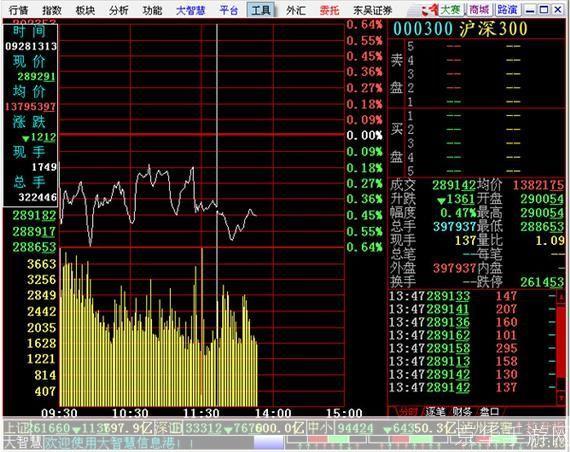Click the red trade list scrollbar thumb
This screenshot has height=452, width=570.
561,343
